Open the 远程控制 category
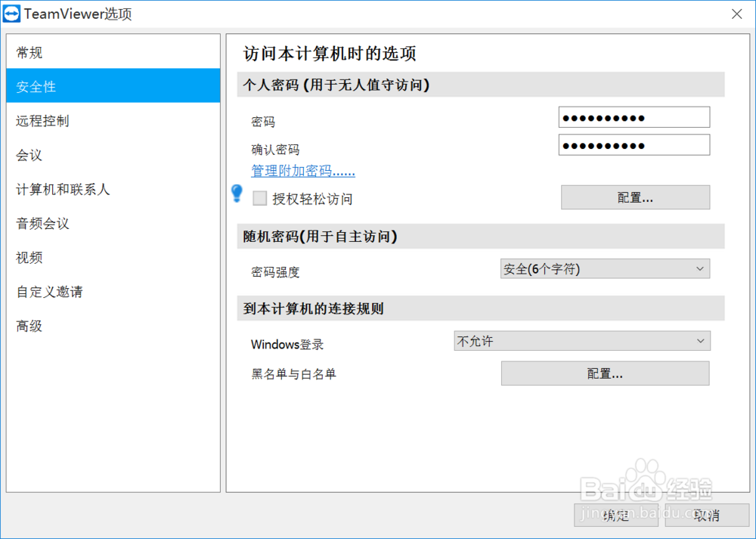Image resolution: width=756 pixels, height=539 pixels. pyautogui.click(x=113, y=120)
